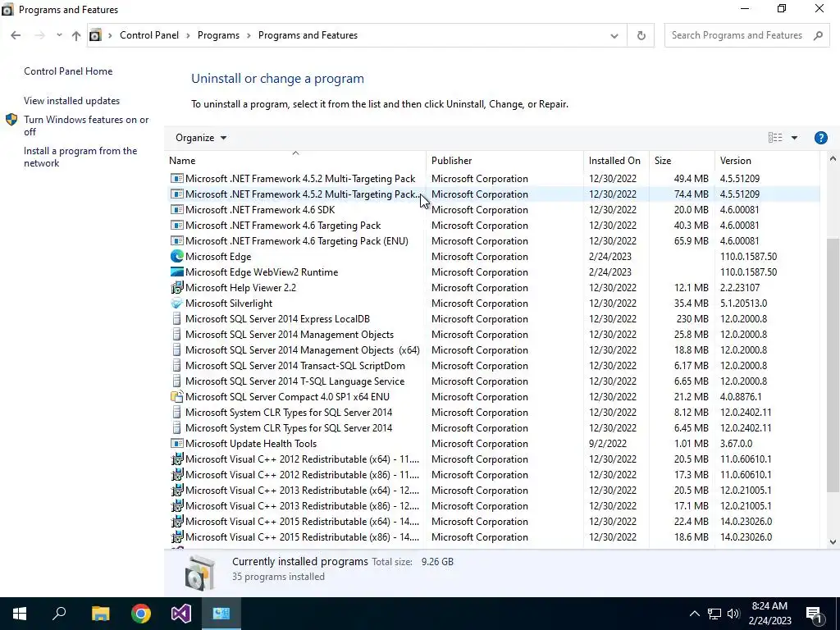840x630 pixels.
Task: Open the volume tray icon
Action: (733, 614)
